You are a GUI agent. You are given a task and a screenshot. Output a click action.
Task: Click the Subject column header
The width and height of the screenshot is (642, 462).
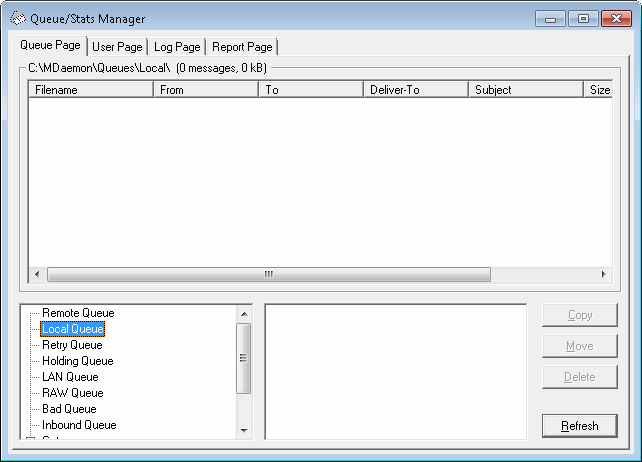525,90
